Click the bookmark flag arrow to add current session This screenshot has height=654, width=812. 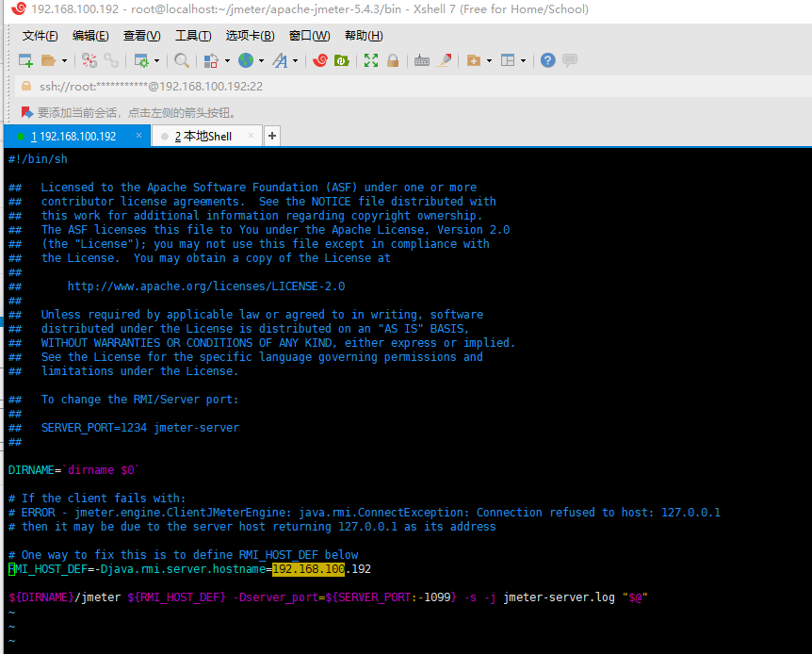[27, 112]
